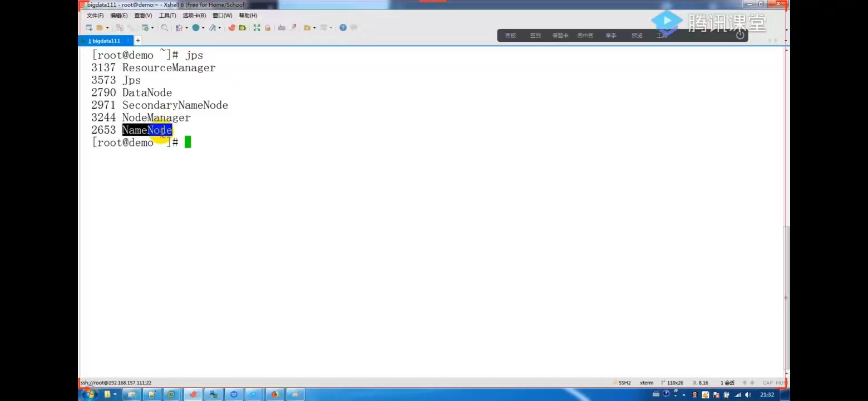Click the SecondaryNameNode process line
This screenshot has height=401, width=868.
(x=160, y=105)
